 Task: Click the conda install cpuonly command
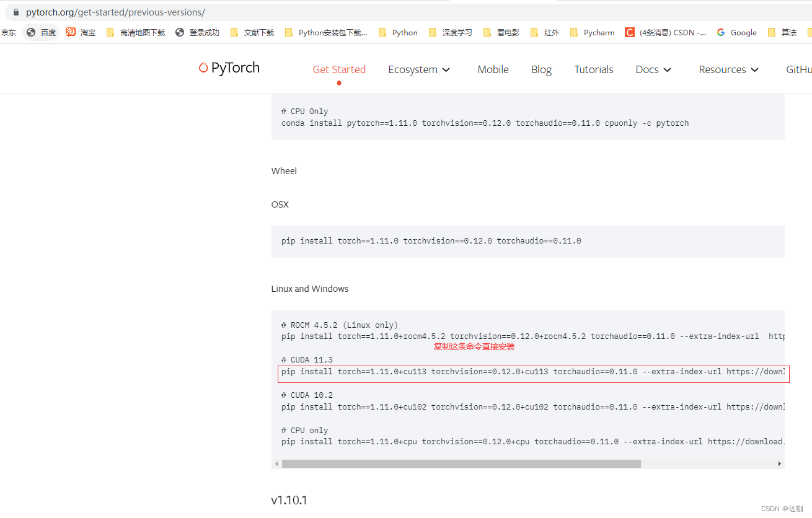tap(485, 123)
